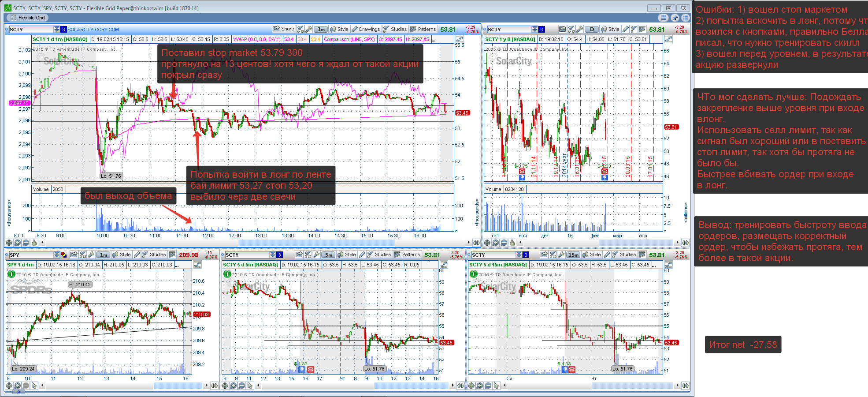This screenshot has height=397, width=868.
Task: Toggle price-scale icon in daily SCTY chart
Action: tap(668, 39)
